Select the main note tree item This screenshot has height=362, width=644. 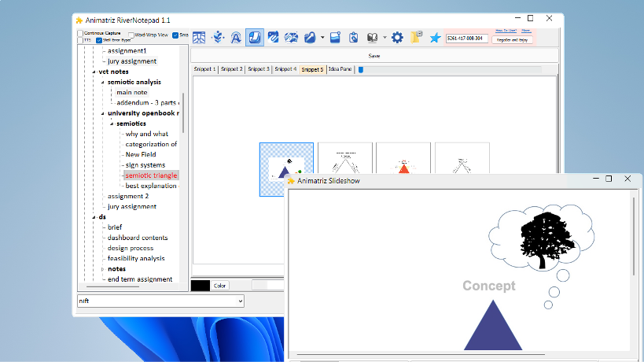(x=132, y=92)
